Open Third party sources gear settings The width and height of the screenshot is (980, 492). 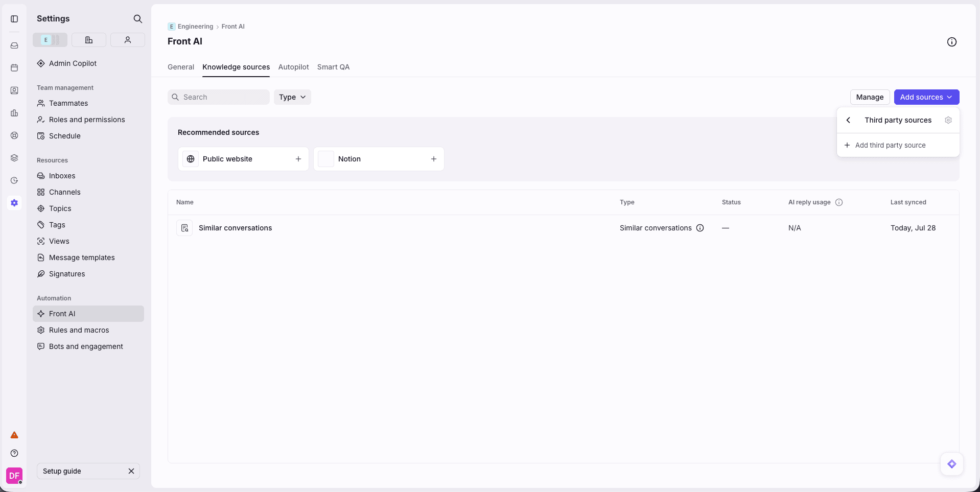point(948,120)
